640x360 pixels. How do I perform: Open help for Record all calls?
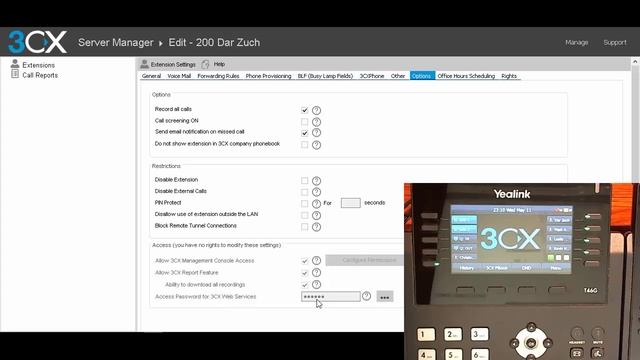[316, 110]
